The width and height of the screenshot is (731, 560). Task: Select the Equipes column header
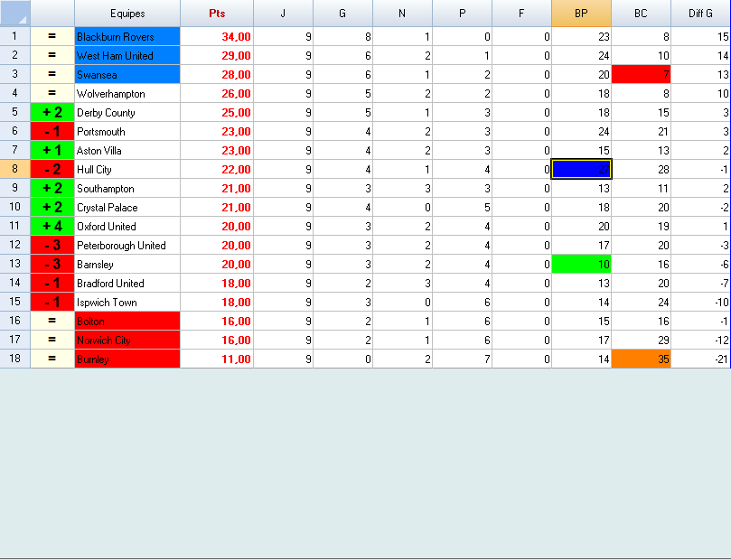[x=127, y=13]
